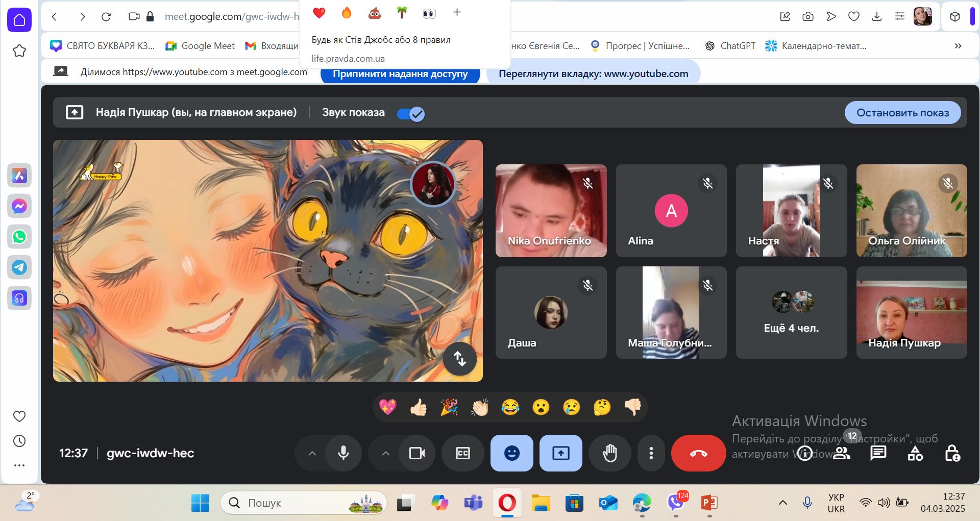Expand camera settings chevron
980x521 pixels.
(x=386, y=453)
